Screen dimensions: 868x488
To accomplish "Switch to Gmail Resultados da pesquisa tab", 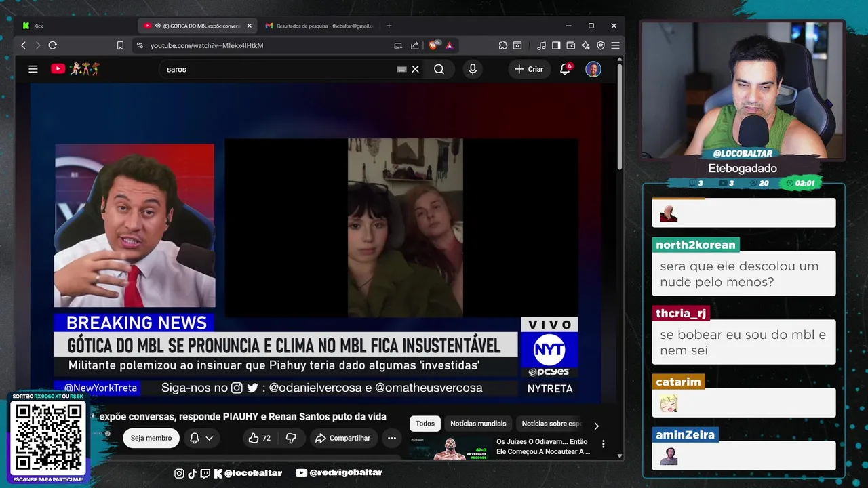I will click(319, 26).
